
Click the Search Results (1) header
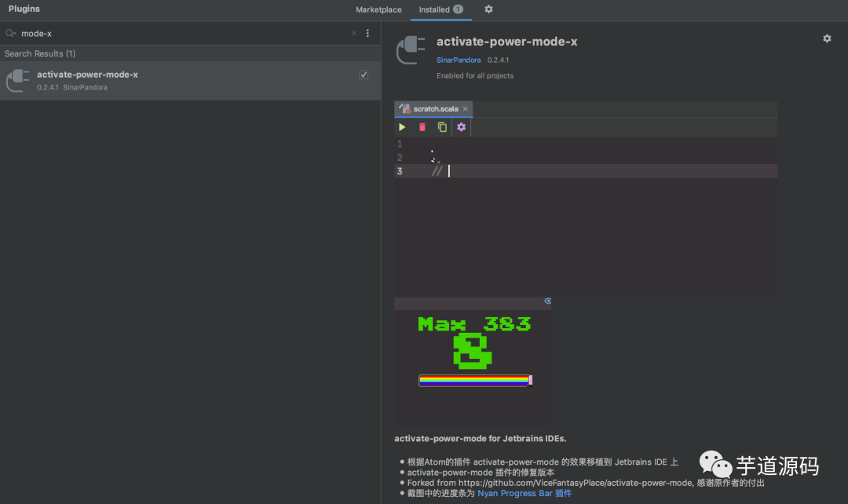(x=40, y=53)
